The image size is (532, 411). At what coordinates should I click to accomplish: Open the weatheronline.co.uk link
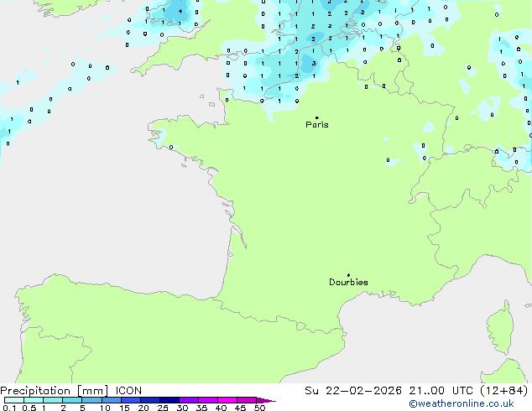coord(462,403)
